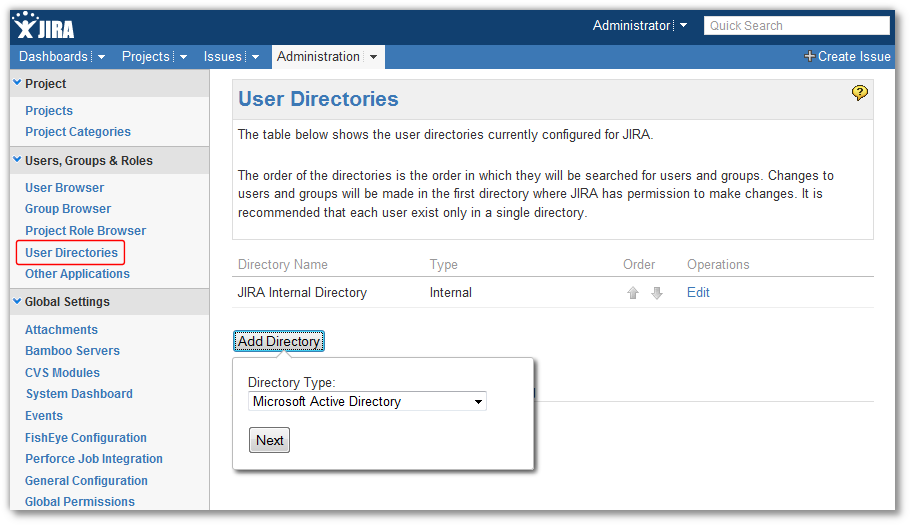
Task: Open the Issues menu
Action: (x=231, y=57)
